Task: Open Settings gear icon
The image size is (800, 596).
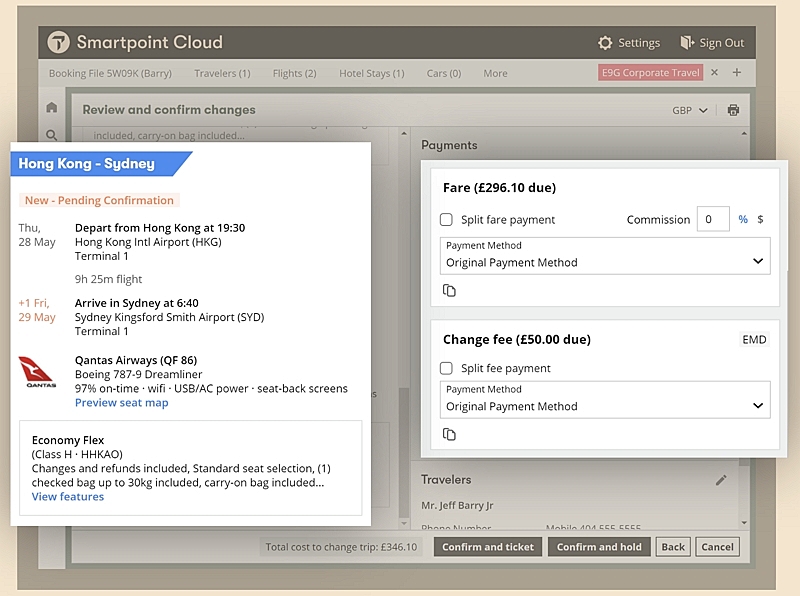Action: point(605,43)
